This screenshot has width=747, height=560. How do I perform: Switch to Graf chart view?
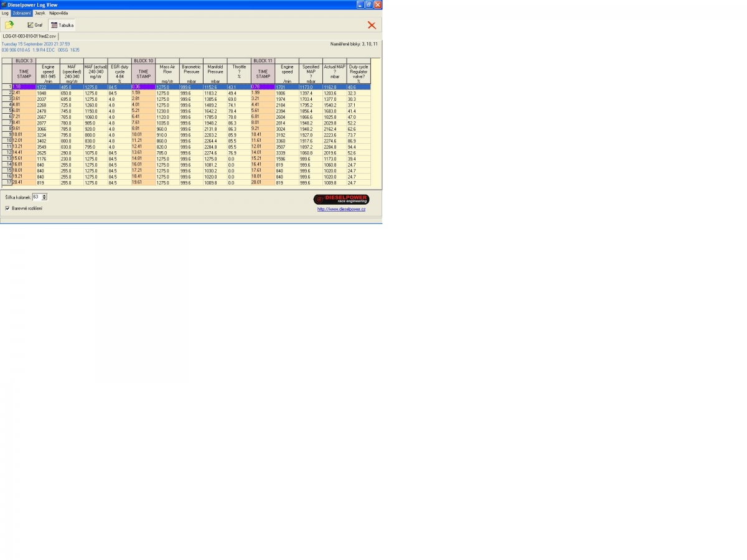35,26
